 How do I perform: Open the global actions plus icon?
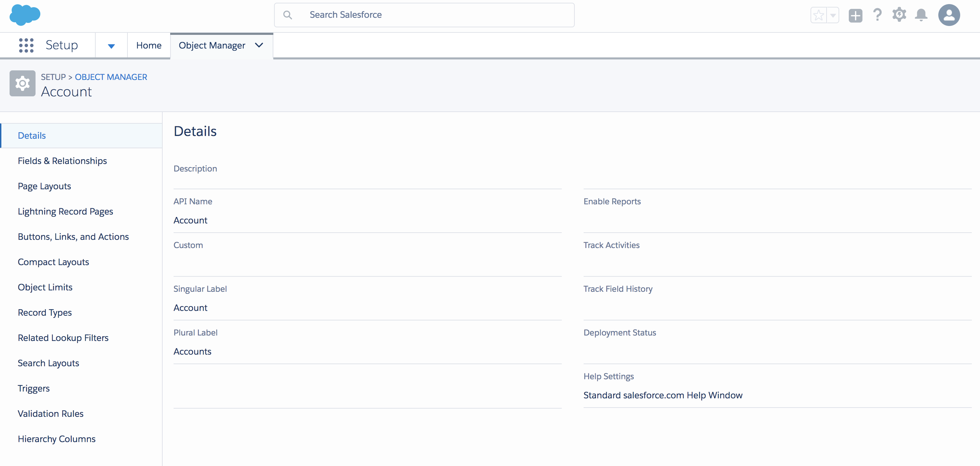pyautogui.click(x=855, y=16)
